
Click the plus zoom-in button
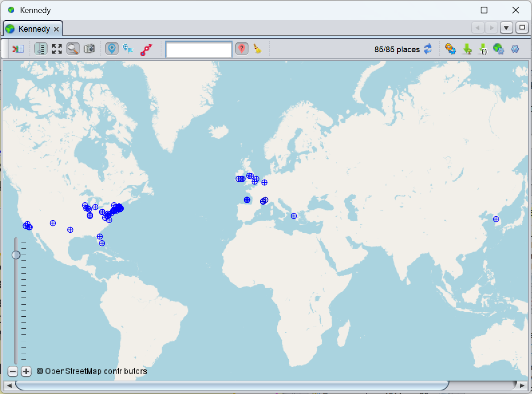click(26, 371)
